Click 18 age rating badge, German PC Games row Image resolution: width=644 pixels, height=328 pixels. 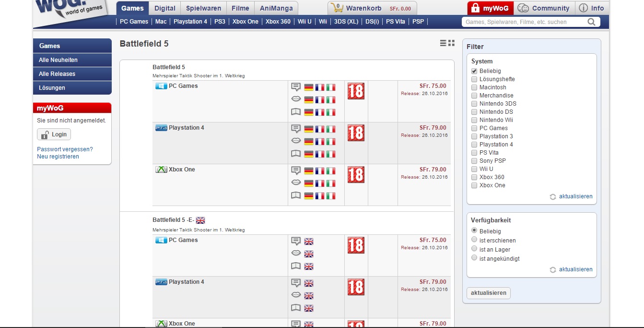point(356,91)
